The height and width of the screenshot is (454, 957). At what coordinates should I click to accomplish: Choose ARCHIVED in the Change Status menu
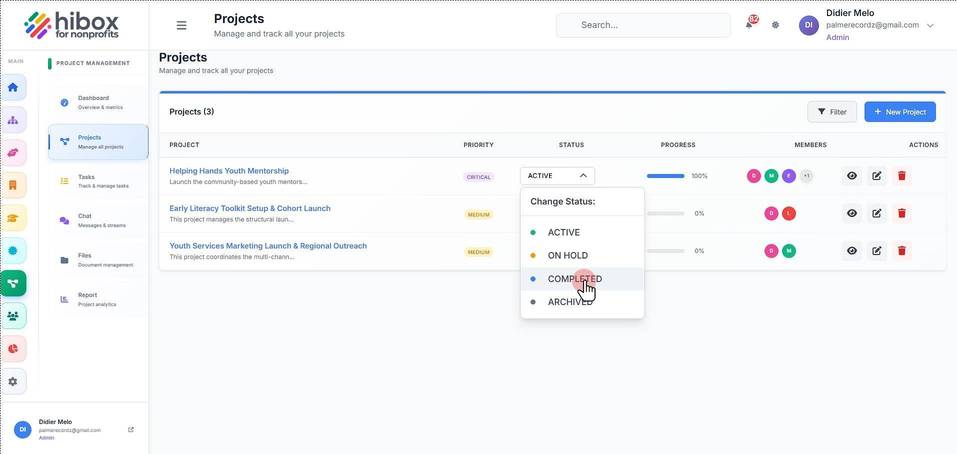click(582, 301)
